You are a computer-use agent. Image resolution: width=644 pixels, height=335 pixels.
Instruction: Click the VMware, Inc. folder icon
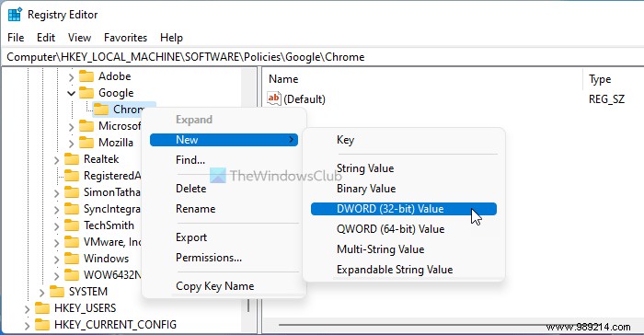coord(72,242)
